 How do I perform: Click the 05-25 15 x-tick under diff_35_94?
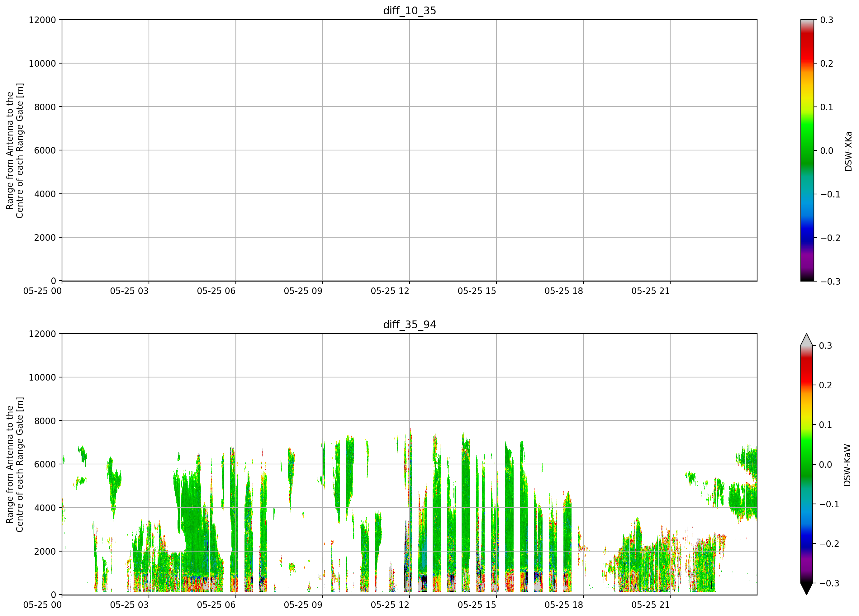tap(477, 605)
